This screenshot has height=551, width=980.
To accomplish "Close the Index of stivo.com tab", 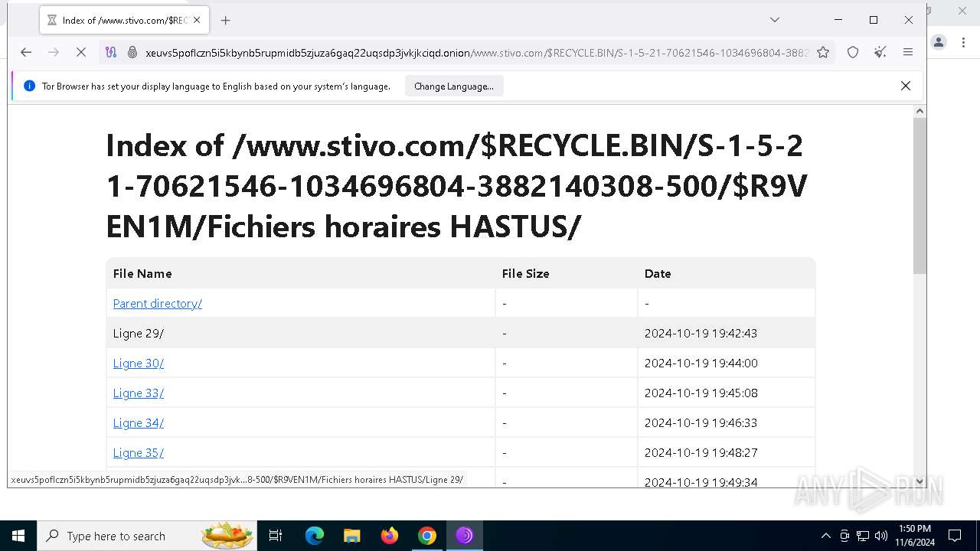I will [x=197, y=21].
